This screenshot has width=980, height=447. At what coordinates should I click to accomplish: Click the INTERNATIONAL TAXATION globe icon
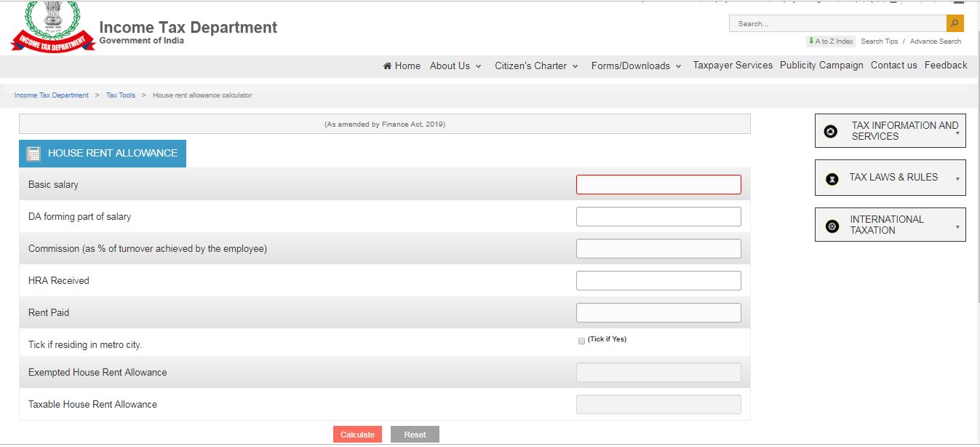[832, 224]
